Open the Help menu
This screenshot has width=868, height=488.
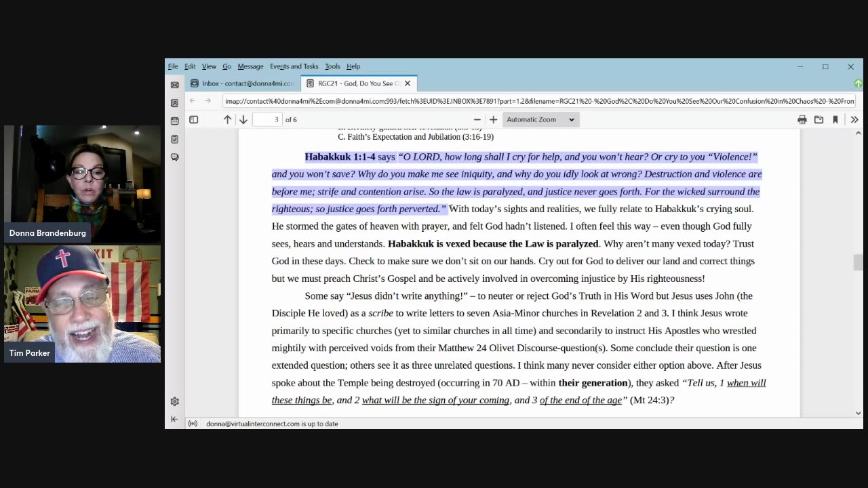[353, 66]
